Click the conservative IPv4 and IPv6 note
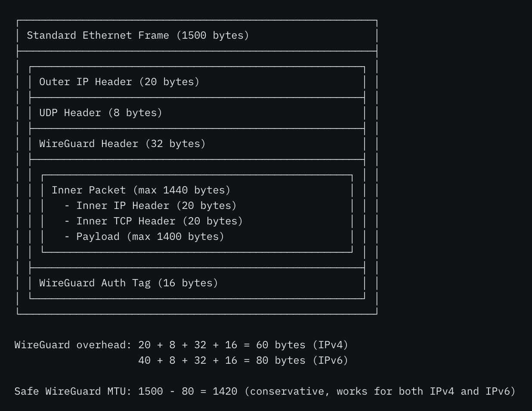Image resolution: width=532 pixels, height=411 pixels. pyautogui.click(x=380, y=391)
